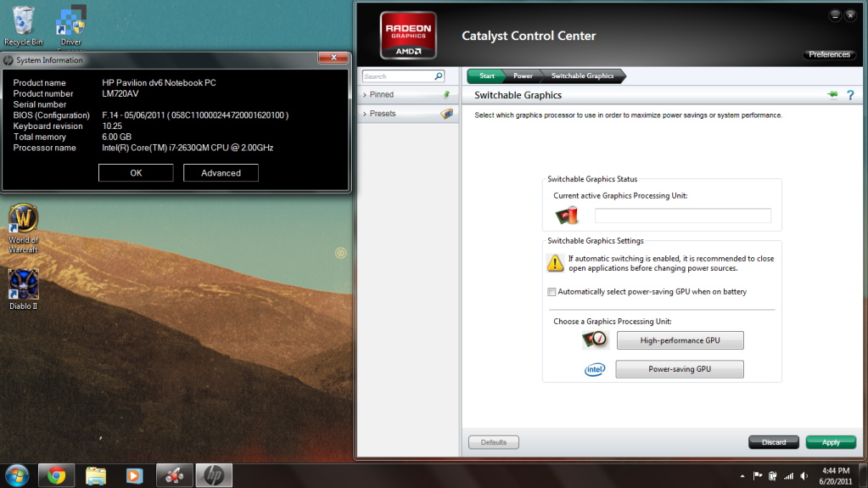Open the Driver desktop shortcut
The image size is (868, 488).
pyautogui.click(x=71, y=26)
